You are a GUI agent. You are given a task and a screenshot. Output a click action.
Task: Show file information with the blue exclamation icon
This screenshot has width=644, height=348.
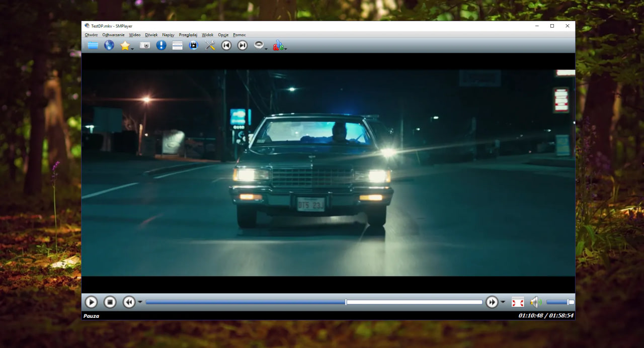tap(161, 46)
